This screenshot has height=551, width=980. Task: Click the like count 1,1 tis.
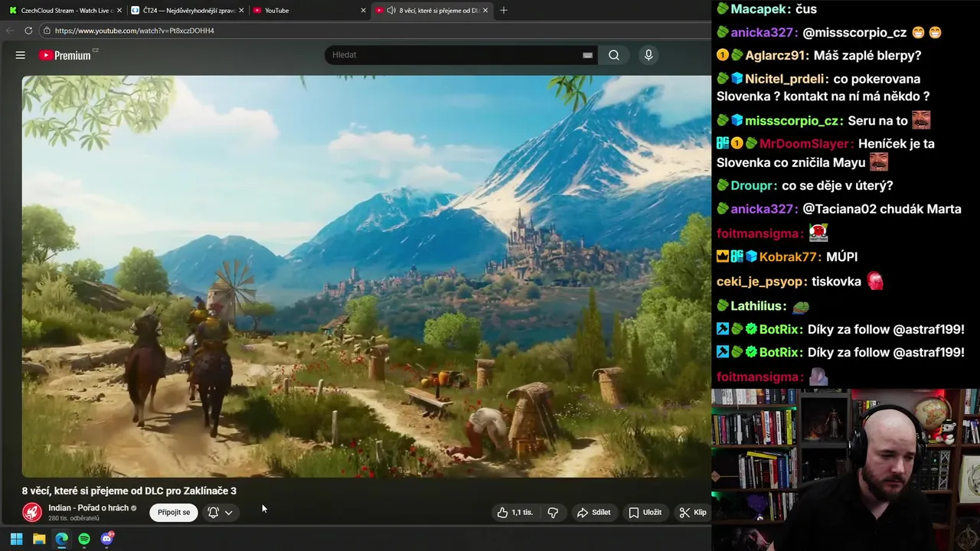(x=522, y=513)
